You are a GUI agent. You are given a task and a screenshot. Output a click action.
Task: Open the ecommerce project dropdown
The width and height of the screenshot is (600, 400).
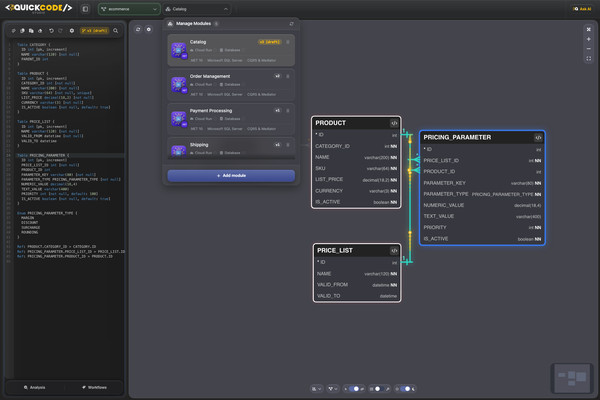(x=129, y=9)
